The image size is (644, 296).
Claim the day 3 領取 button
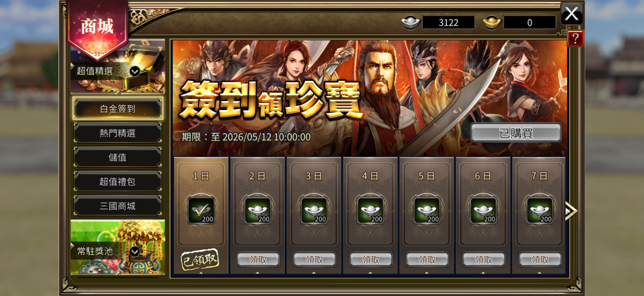tap(314, 259)
